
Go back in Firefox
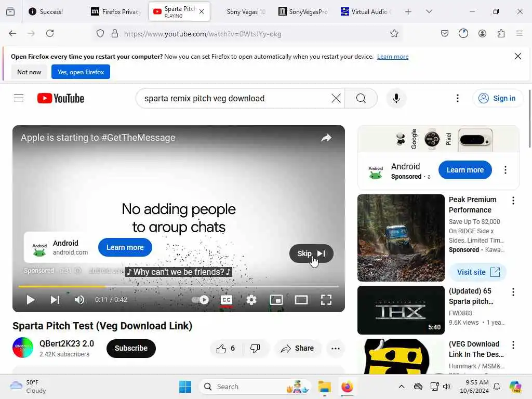point(12,33)
